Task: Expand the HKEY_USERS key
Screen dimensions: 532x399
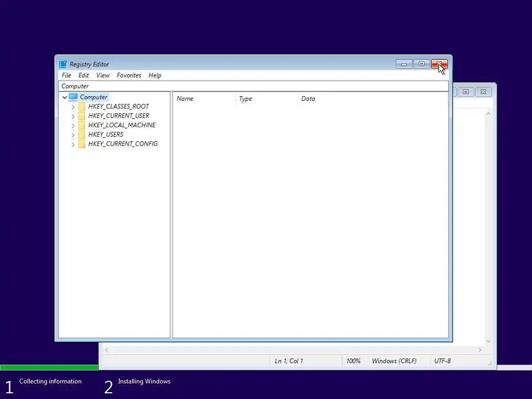Action: point(73,135)
